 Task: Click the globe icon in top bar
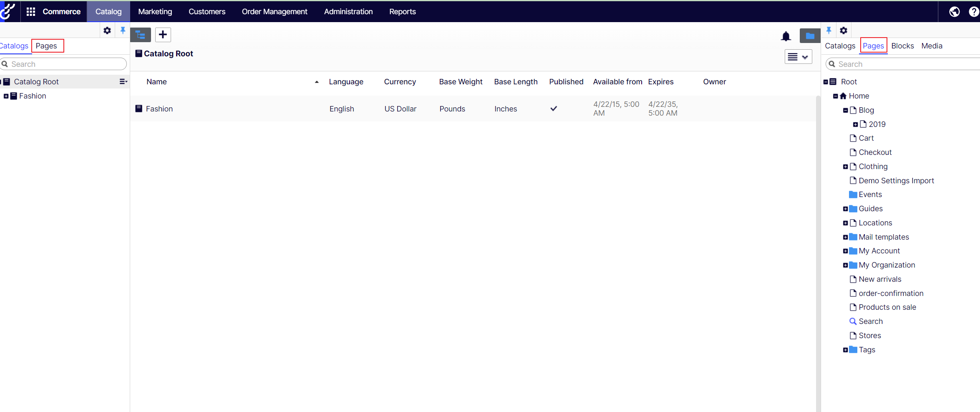pyautogui.click(x=954, y=12)
